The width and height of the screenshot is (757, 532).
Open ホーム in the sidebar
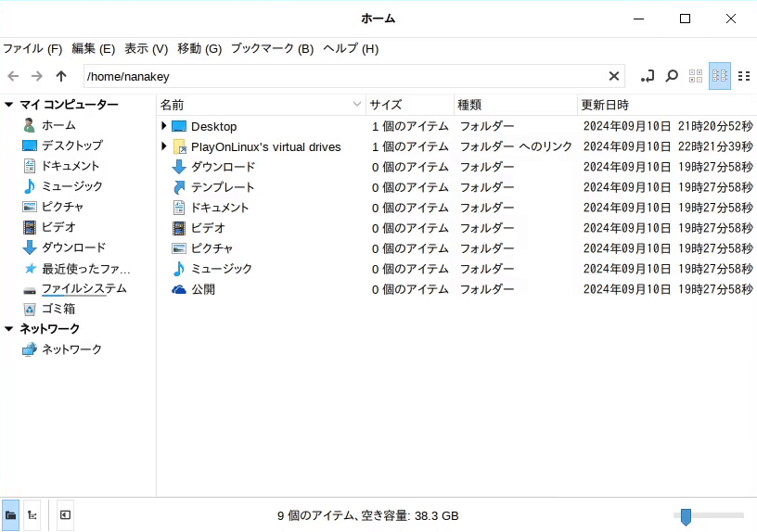click(x=58, y=125)
